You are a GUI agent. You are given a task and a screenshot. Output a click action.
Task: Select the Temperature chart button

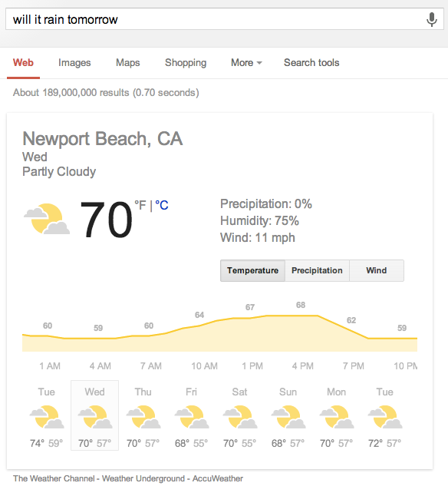[252, 270]
